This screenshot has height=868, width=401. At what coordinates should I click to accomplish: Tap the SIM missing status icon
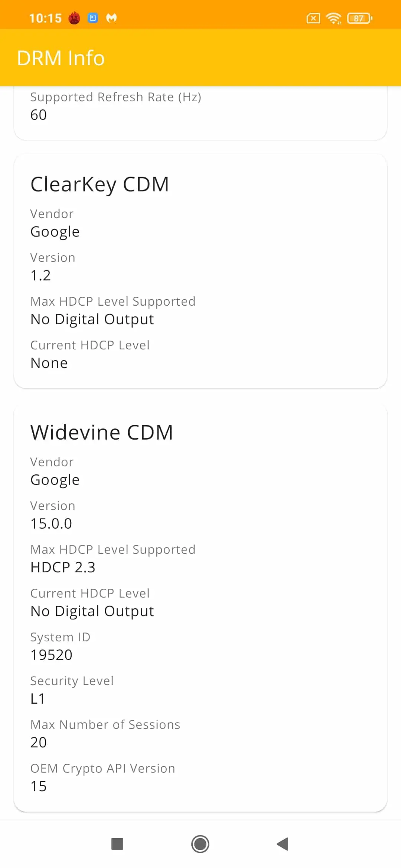[313, 18]
